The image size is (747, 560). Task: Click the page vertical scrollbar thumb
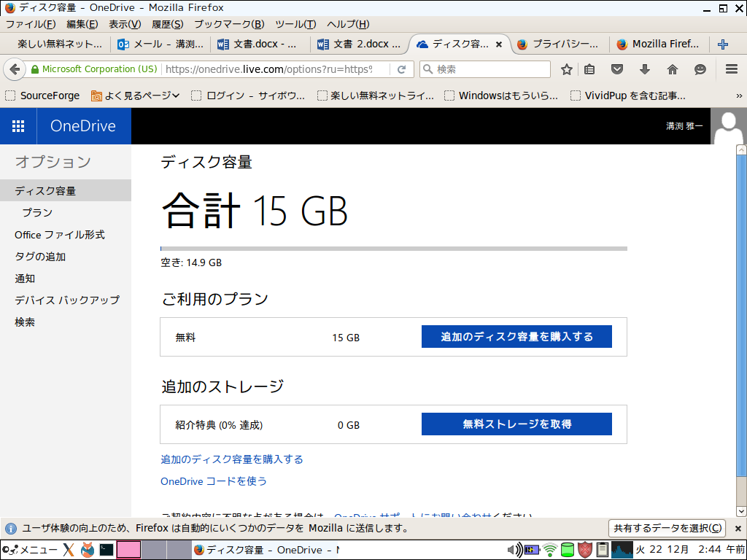(741, 314)
